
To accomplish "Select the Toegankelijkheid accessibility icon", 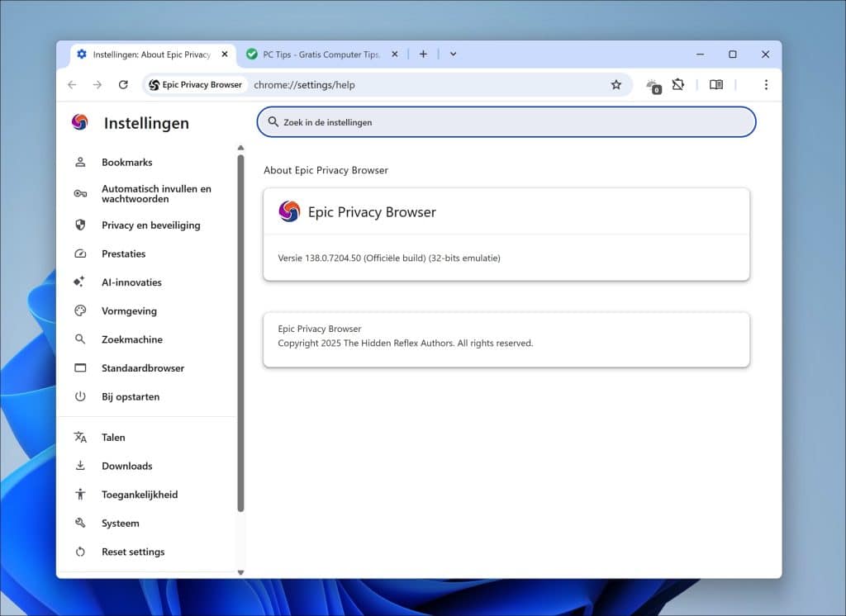I will 80,494.
